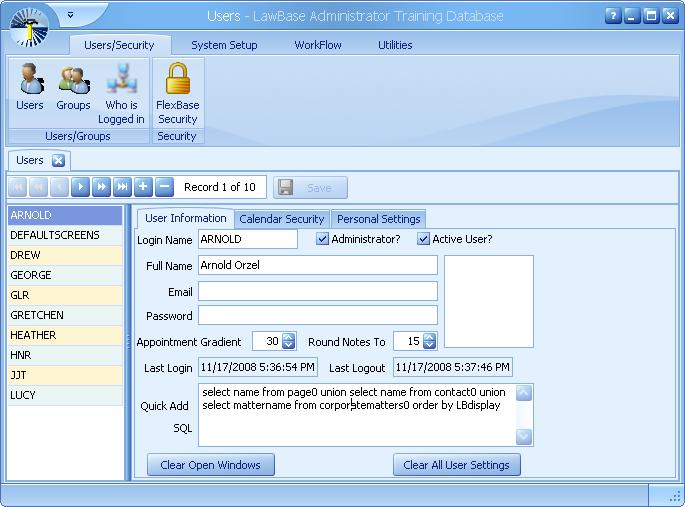Click Clear Open Windows button
This screenshot has width=685, height=507.
211,465
